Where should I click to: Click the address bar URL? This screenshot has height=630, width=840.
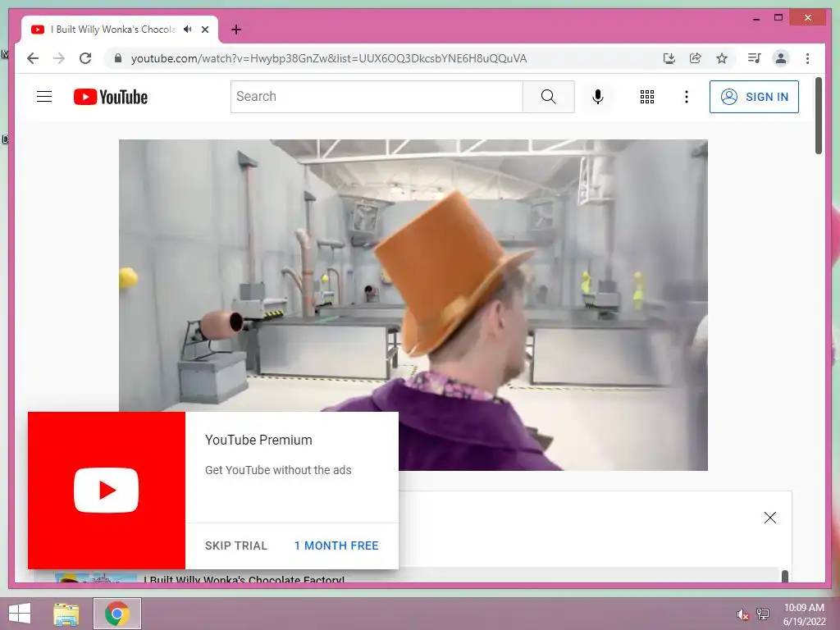(329, 58)
